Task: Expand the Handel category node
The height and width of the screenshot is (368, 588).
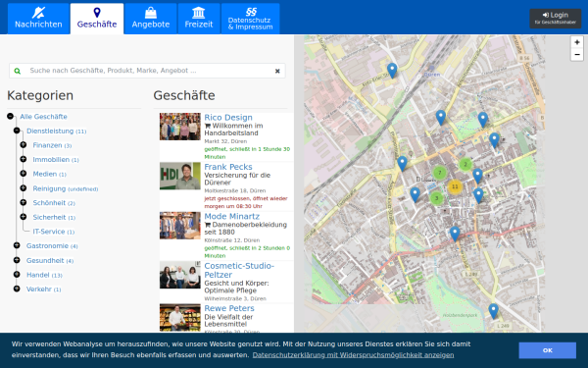Action: tap(17, 275)
